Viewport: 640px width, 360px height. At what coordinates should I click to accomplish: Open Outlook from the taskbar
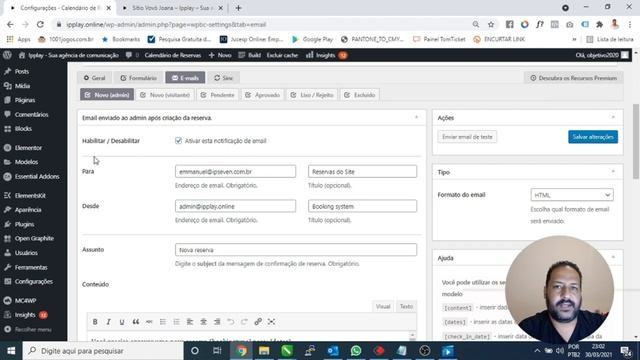click(x=333, y=351)
